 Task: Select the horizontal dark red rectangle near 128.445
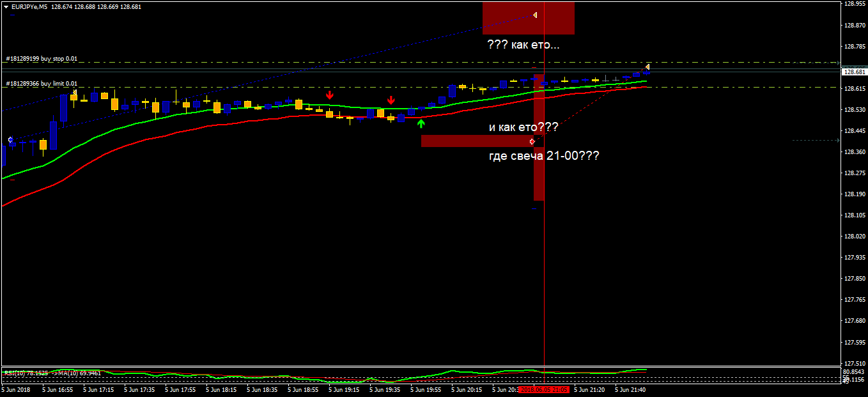(477, 141)
